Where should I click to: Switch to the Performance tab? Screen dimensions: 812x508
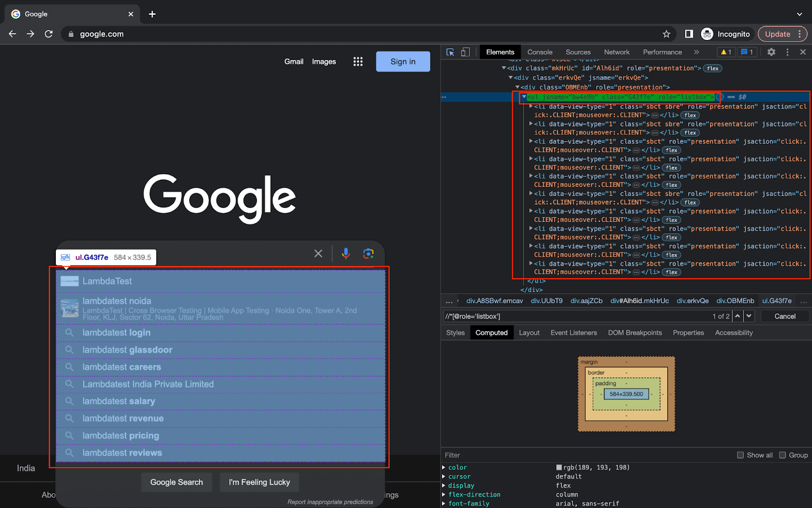point(662,52)
